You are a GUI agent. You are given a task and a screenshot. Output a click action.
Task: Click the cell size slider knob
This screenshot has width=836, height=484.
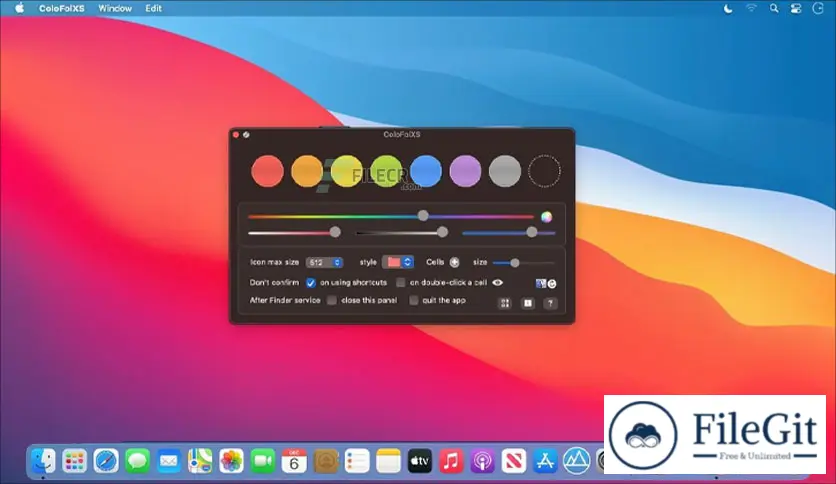coord(515,263)
